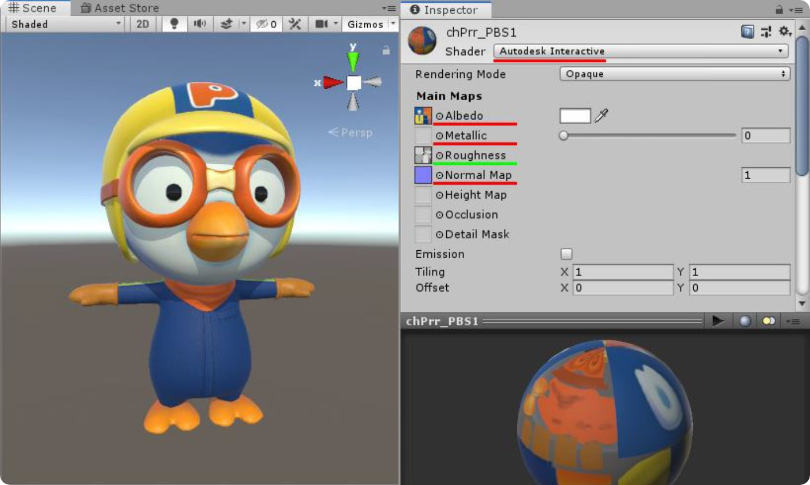
Task: Open the Shaded draw mode dropdown
Action: pyautogui.click(x=65, y=24)
